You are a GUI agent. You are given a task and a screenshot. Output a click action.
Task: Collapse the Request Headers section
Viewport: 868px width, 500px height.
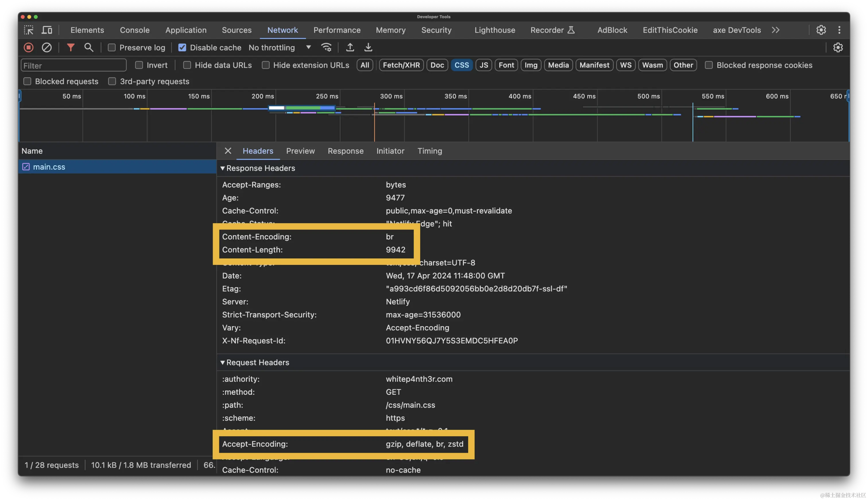click(222, 363)
